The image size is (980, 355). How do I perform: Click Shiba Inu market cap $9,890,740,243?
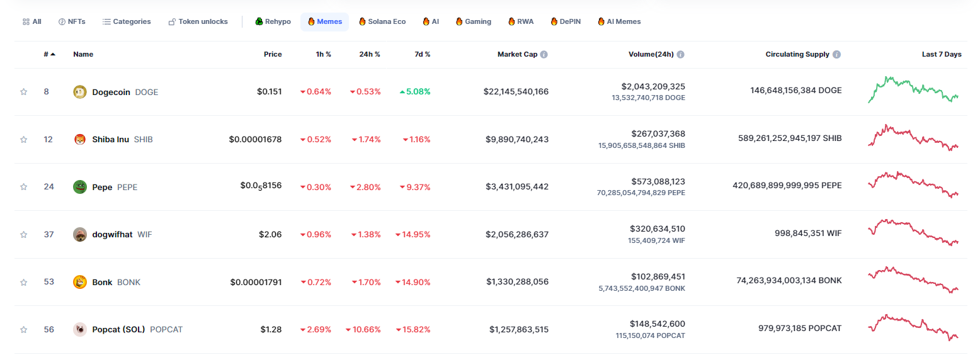point(516,140)
